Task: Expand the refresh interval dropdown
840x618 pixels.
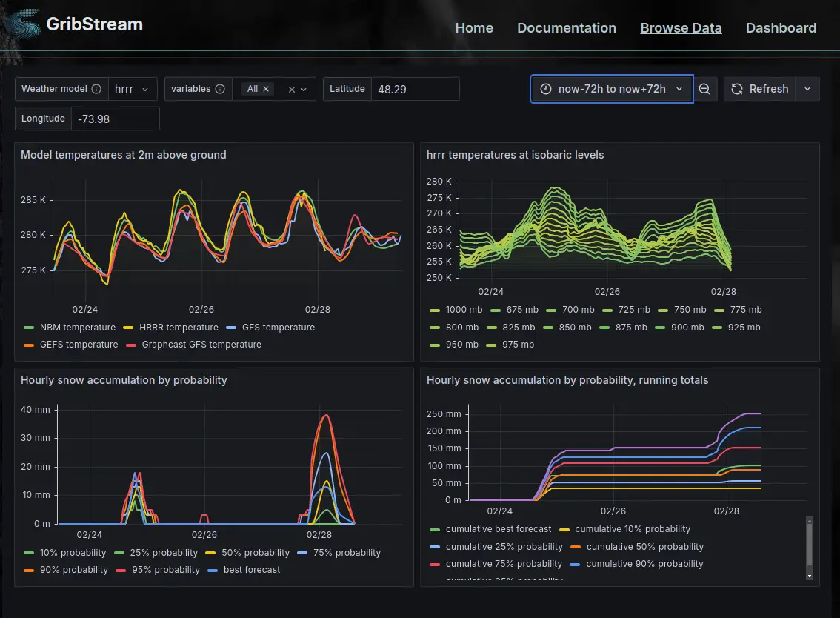Action: click(807, 89)
